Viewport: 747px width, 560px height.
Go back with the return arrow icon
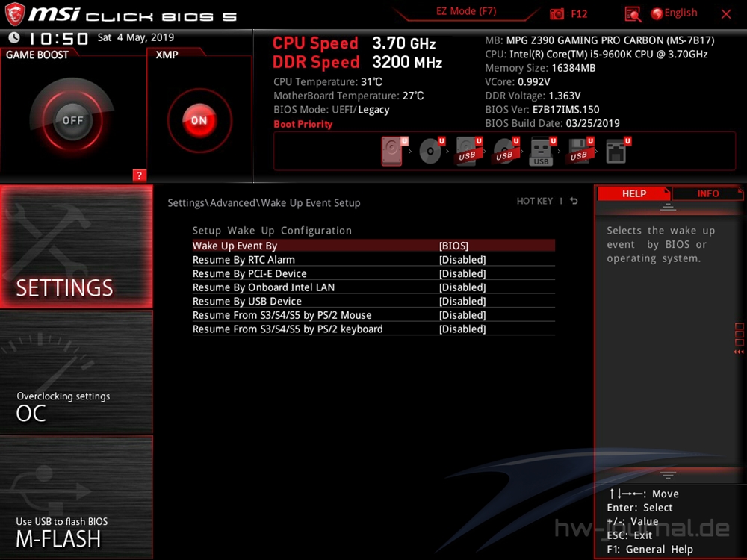click(x=574, y=201)
